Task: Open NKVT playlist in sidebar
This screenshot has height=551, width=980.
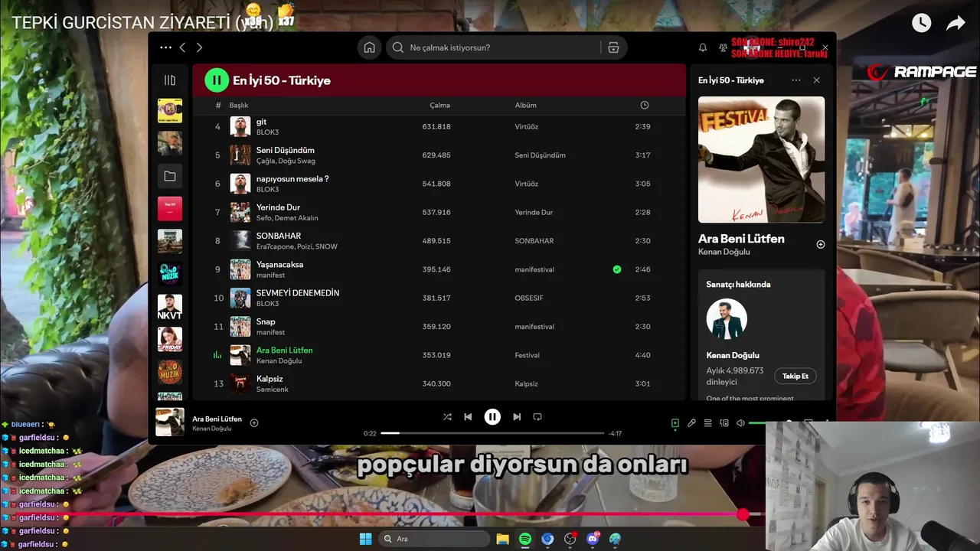Action: pyautogui.click(x=170, y=306)
